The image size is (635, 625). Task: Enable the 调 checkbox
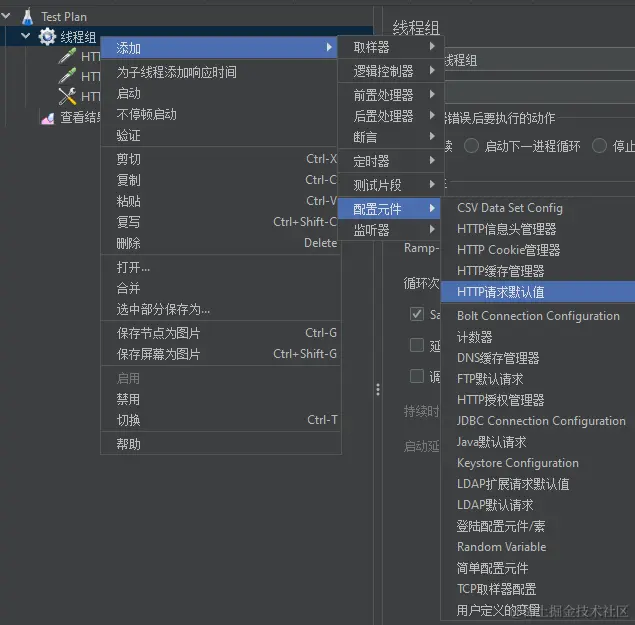pos(417,376)
